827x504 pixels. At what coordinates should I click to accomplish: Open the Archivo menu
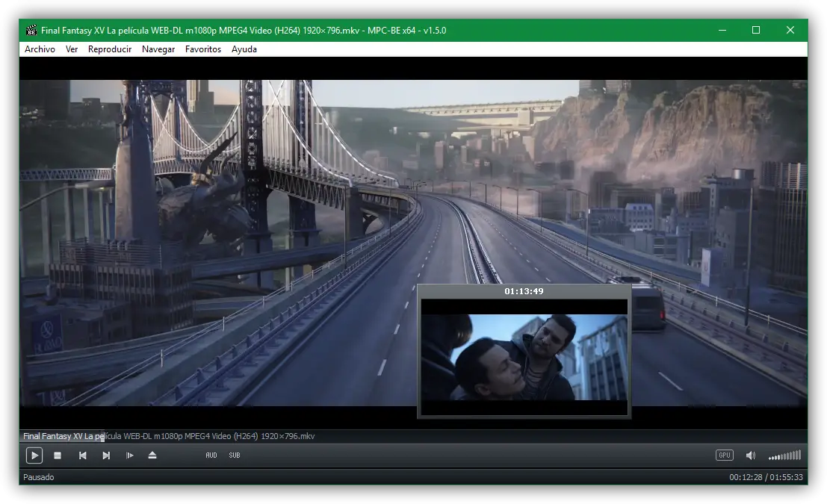pos(40,49)
